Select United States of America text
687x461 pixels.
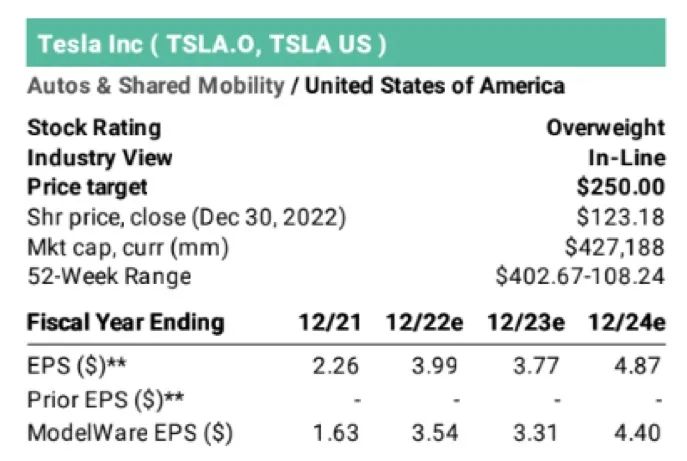coord(434,85)
